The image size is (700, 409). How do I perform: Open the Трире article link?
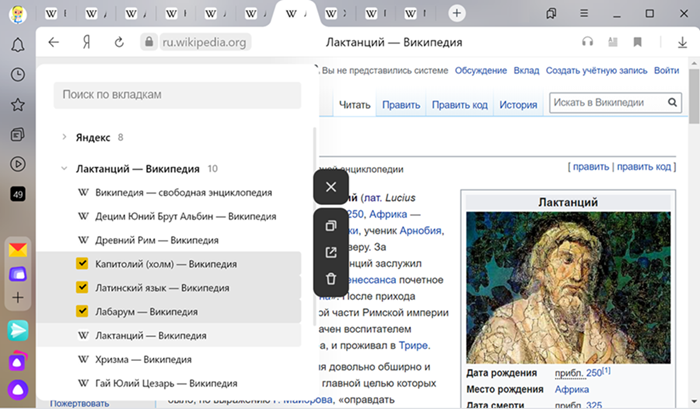[413, 345]
